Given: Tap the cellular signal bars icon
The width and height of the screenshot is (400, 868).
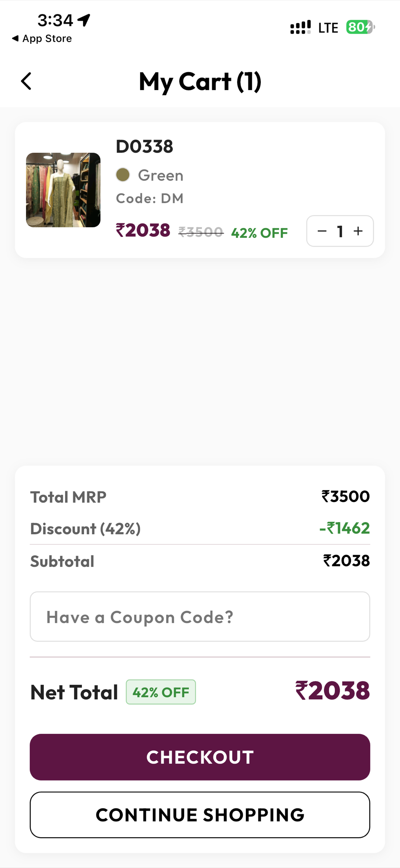Looking at the screenshot, I should click(x=300, y=27).
